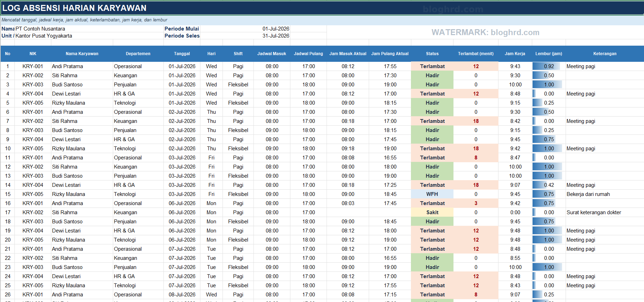Click 'Operasional' department in row 16
Screen dimensions: 644x302
pyautogui.click(x=138, y=203)
